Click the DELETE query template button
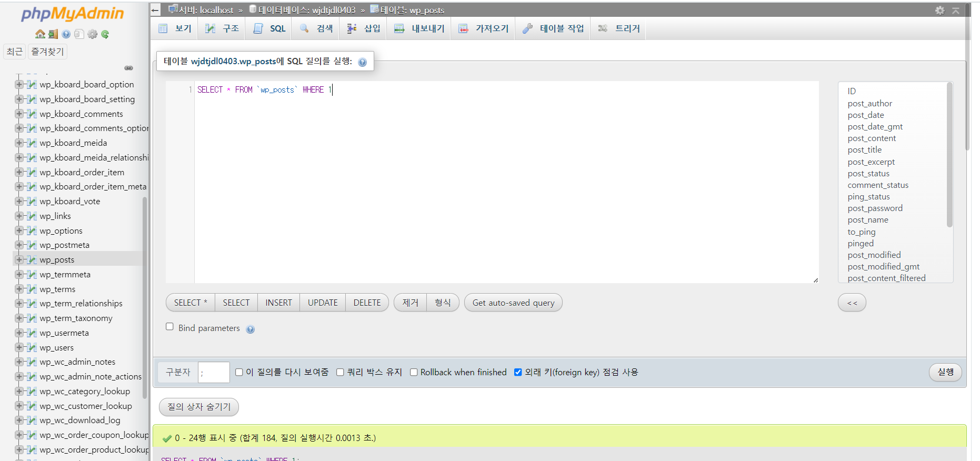Image resolution: width=980 pixels, height=461 pixels. (x=367, y=303)
